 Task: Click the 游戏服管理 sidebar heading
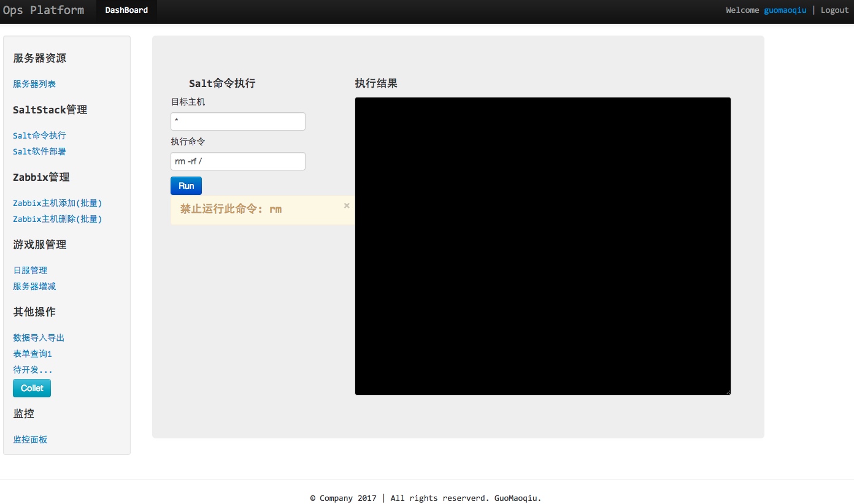(x=40, y=245)
